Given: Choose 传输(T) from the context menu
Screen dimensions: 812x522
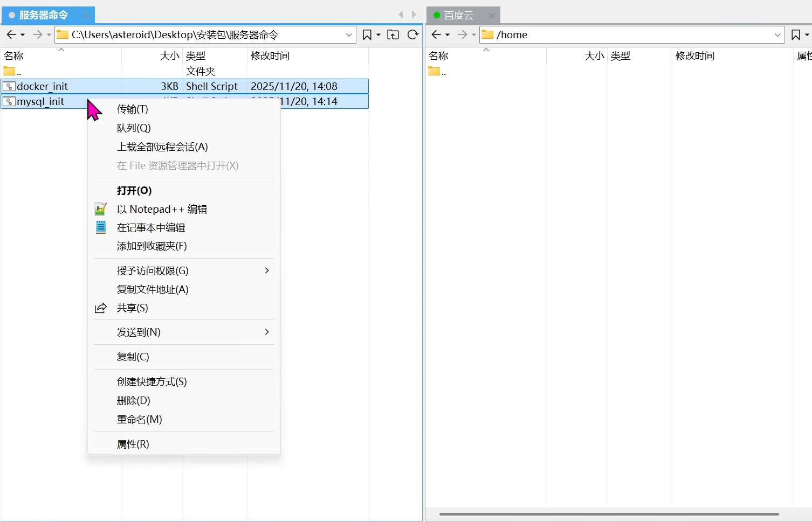Looking at the screenshot, I should (x=133, y=109).
